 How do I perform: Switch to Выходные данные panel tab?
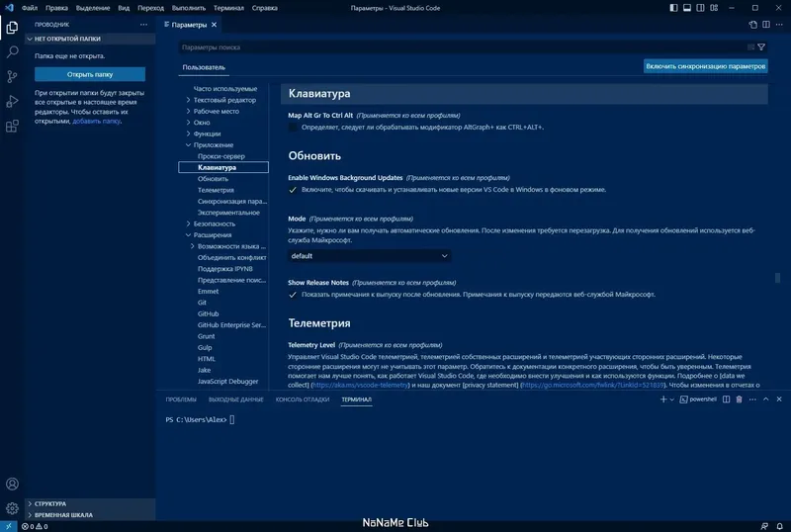pyautogui.click(x=235, y=399)
